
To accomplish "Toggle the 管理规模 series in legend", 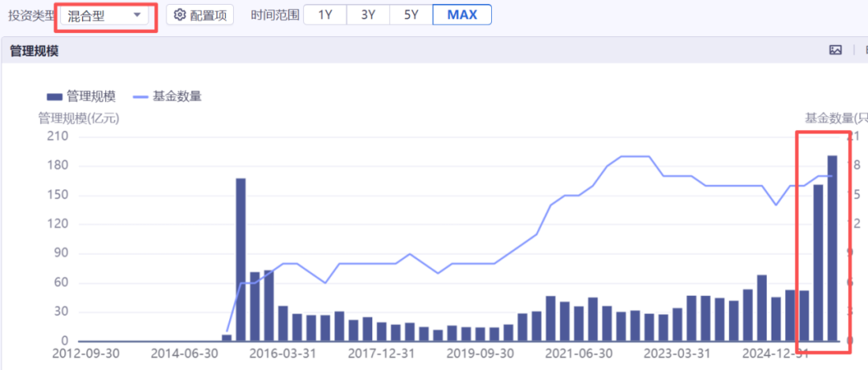I will coord(81,97).
